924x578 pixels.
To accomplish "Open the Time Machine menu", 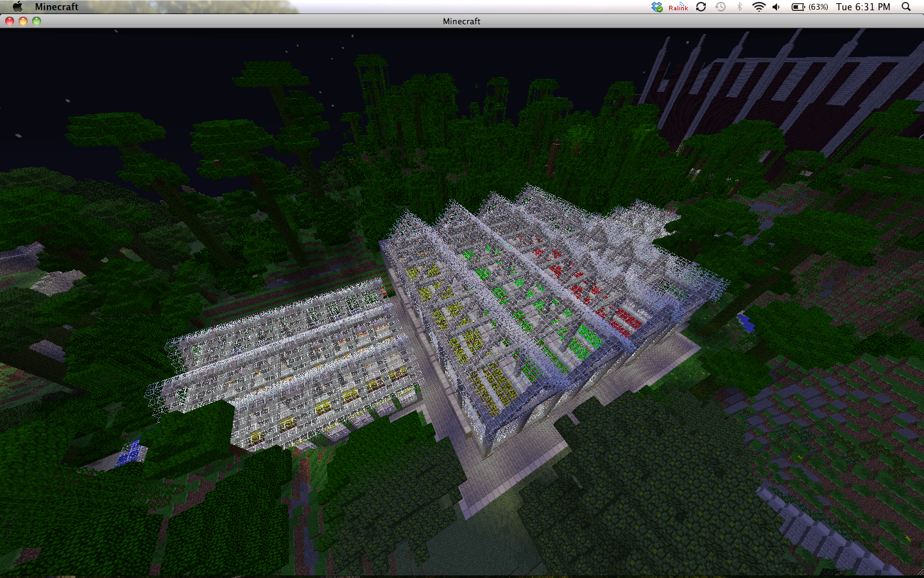I will point(721,6).
